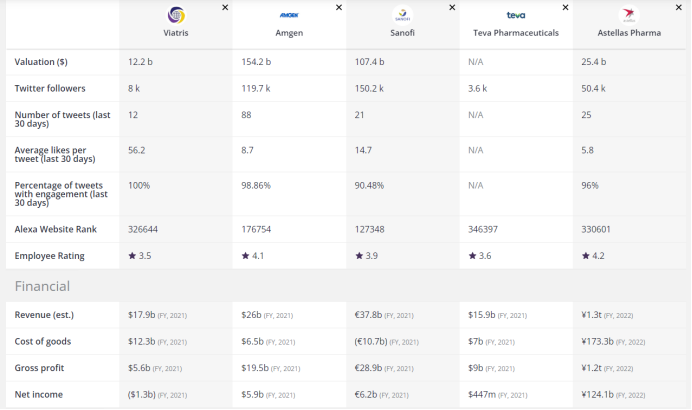The image size is (692, 410).
Task: Click the star beside Viatris's 3.5 rating
Action: pyautogui.click(x=131, y=256)
